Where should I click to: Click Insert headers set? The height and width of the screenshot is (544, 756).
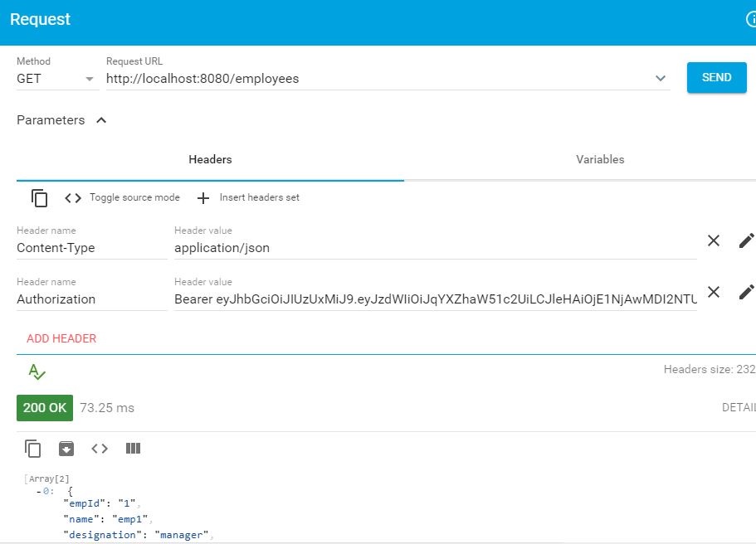tap(248, 197)
